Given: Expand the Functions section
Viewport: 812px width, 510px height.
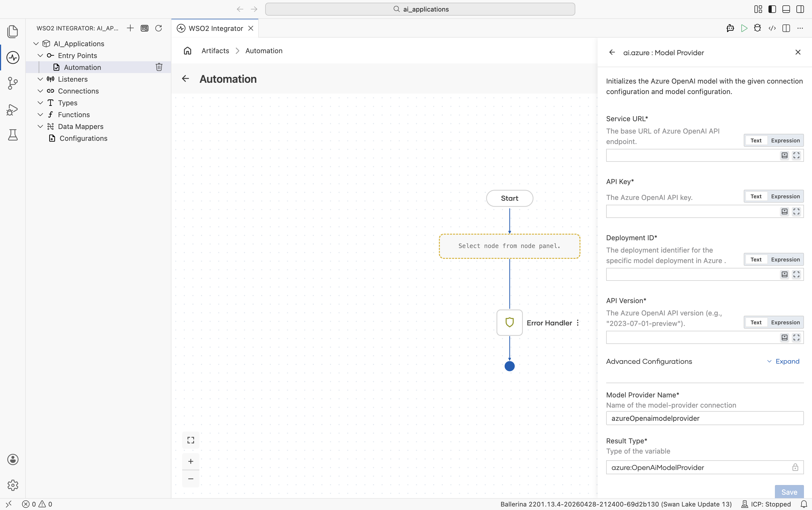Looking at the screenshot, I should (x=40, y=114).
